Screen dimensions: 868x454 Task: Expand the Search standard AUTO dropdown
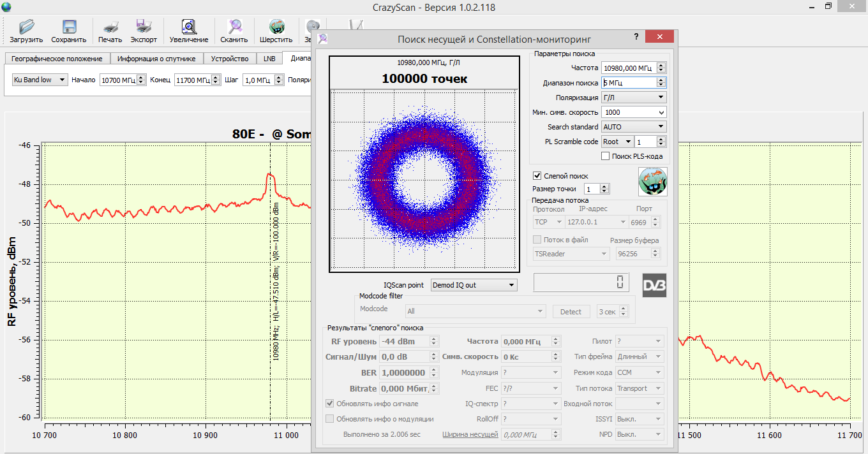click(633, 127)
